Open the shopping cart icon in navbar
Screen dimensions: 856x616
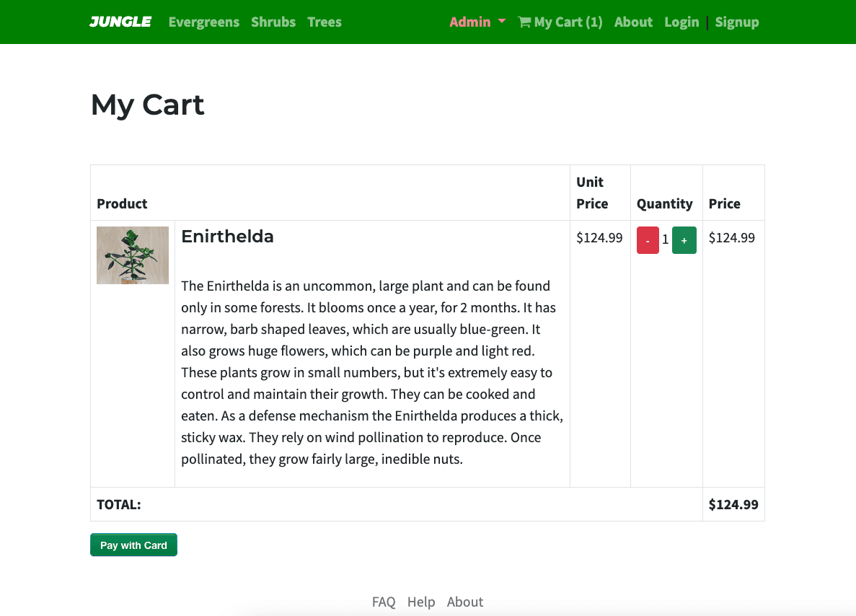524,22
